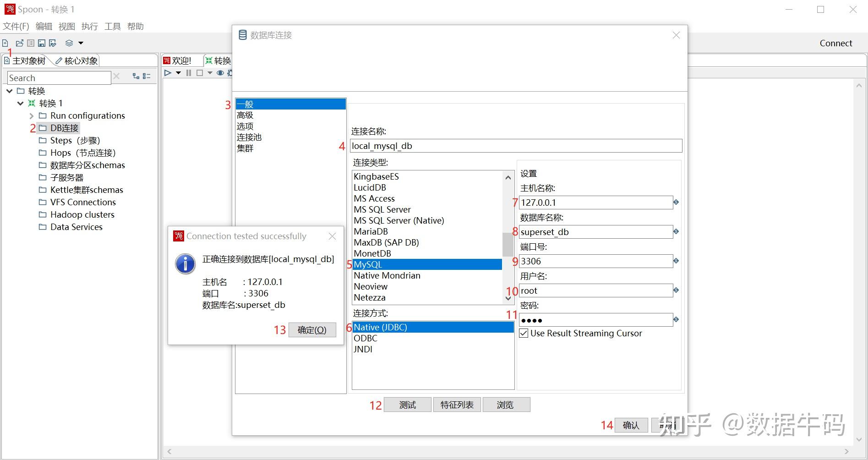Pause the running transformation
The image size is (868, 460).
pyautogui.click(x=189, y=73)
